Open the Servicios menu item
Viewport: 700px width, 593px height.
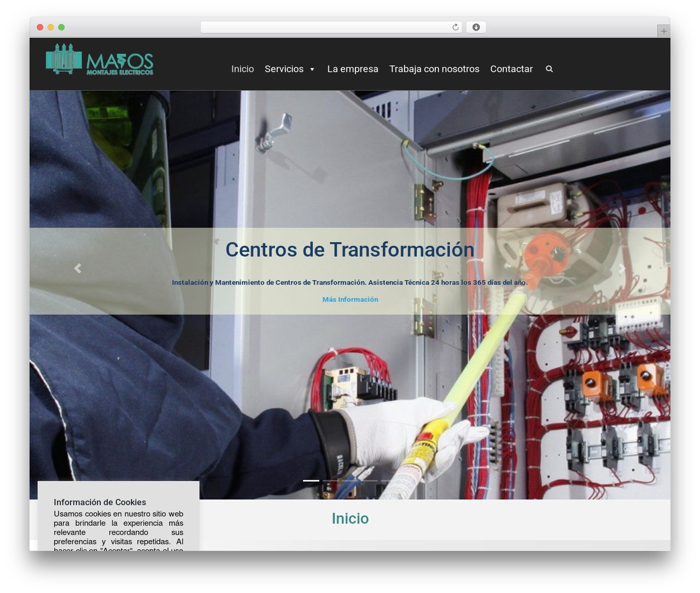(x=284, y=69)
